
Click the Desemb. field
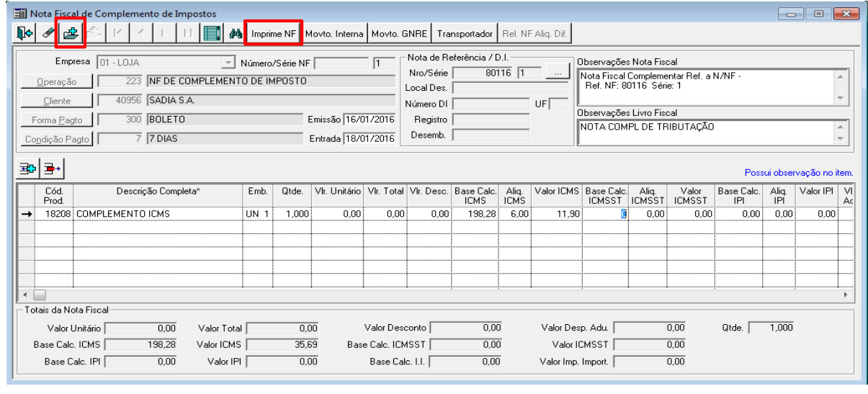click(x=491, y=135)
